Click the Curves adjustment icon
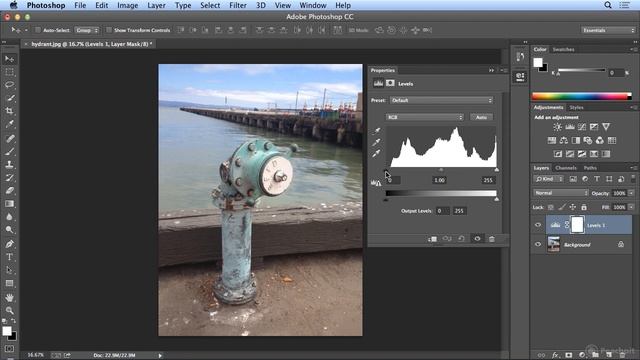The height and width of the screenshot is (360, 640). click(582, 127)
